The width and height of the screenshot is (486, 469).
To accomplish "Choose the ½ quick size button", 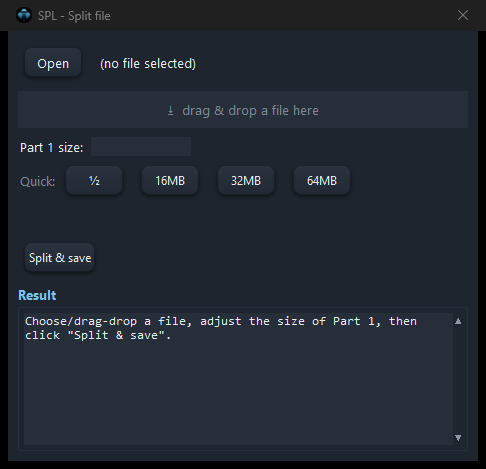I will (x=94, y=180).
